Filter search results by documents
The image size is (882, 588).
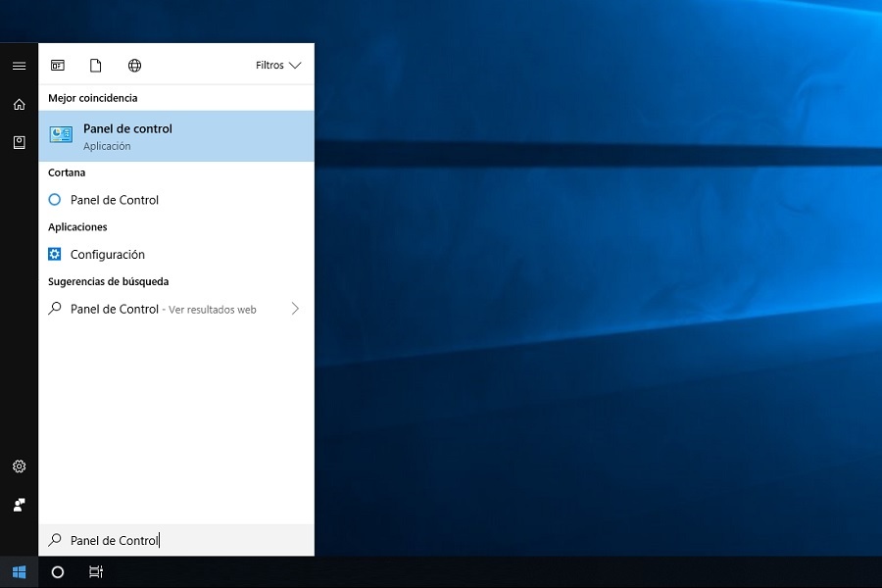(95, 66)
